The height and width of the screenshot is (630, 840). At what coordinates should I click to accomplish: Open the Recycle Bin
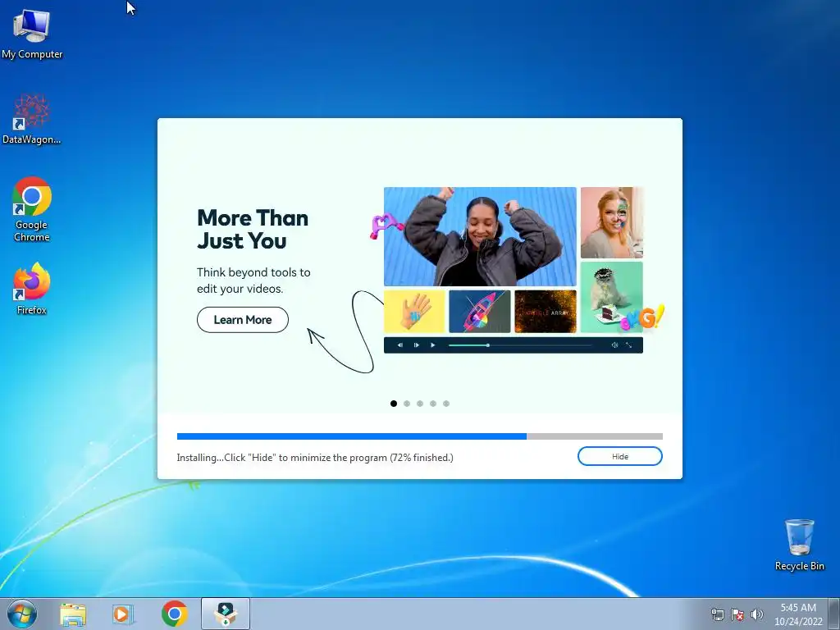coord(799,545)
